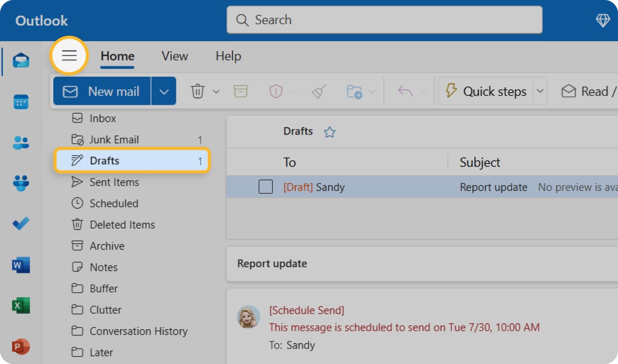Click the Quick steps button

pyautogui.click(x=486, y=91)
